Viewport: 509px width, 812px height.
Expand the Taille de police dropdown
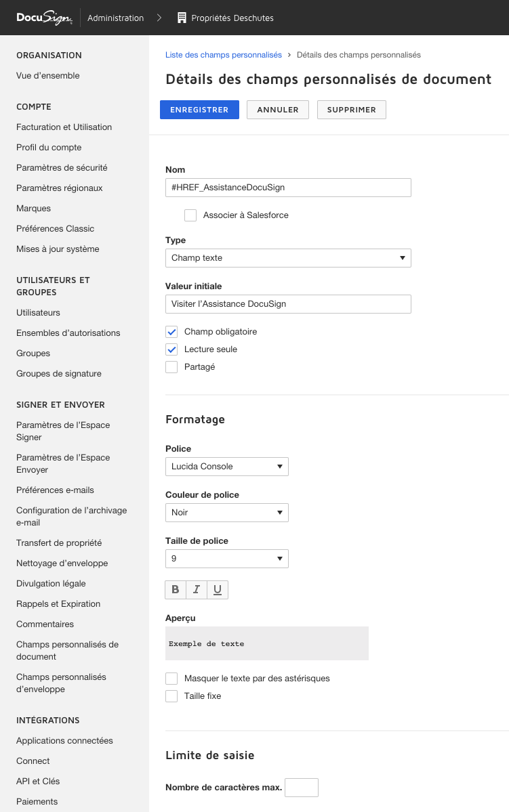click(226, 558)
